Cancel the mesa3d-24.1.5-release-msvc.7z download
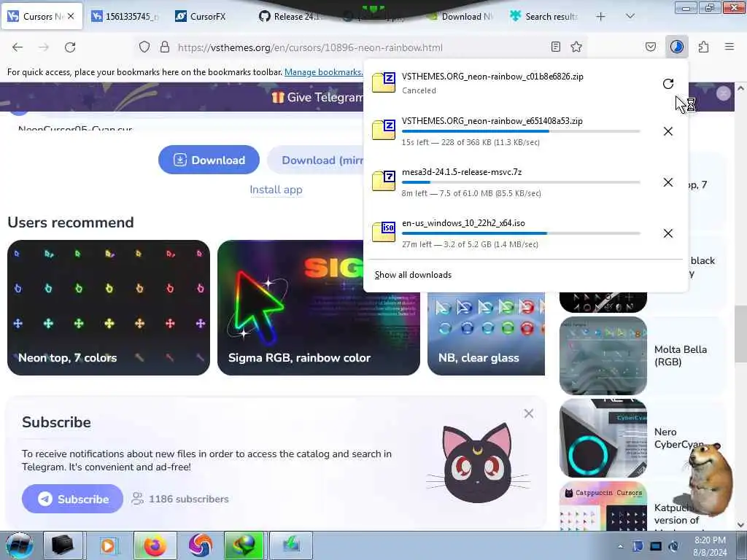Screen dimensions: 747x560 [668, 182]
